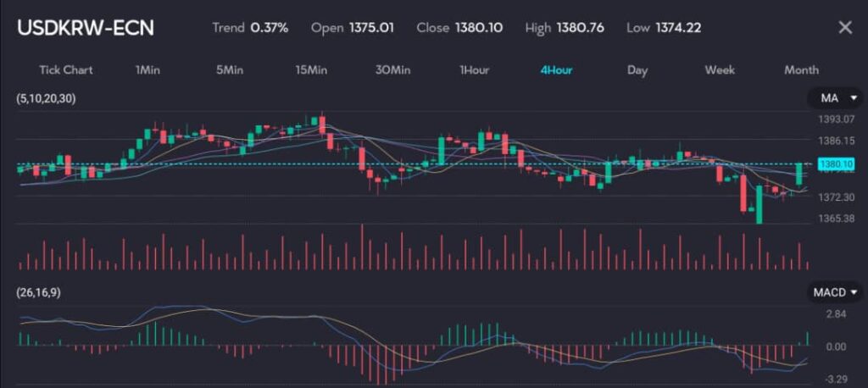This screenshot has height=388, width=868.
Task: Select the Month timeframe tab
Action: (x=801, y=69)
